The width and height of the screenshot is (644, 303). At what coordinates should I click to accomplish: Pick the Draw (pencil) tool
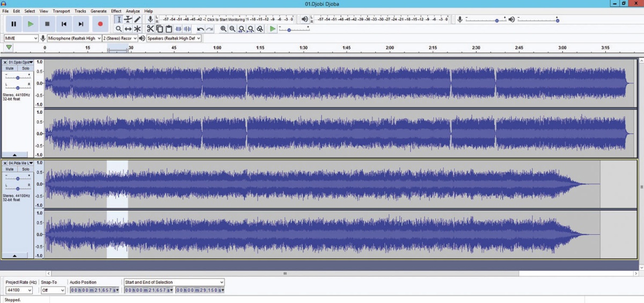[137, 19]
